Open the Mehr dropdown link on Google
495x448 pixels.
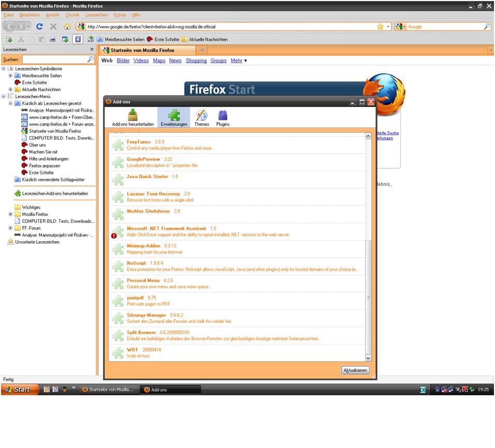(x=239, y=60)
